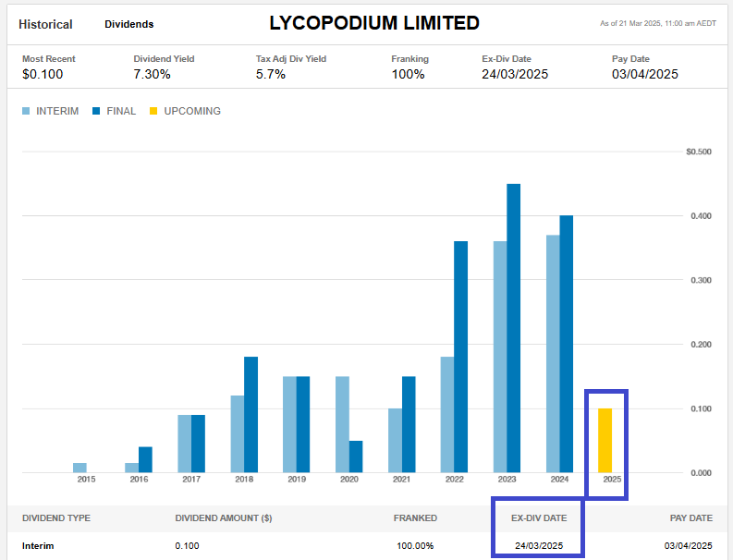This screenshot has width=733, height=560.
Task: Click the PAY DATE column header
Action: coord(690,517)
